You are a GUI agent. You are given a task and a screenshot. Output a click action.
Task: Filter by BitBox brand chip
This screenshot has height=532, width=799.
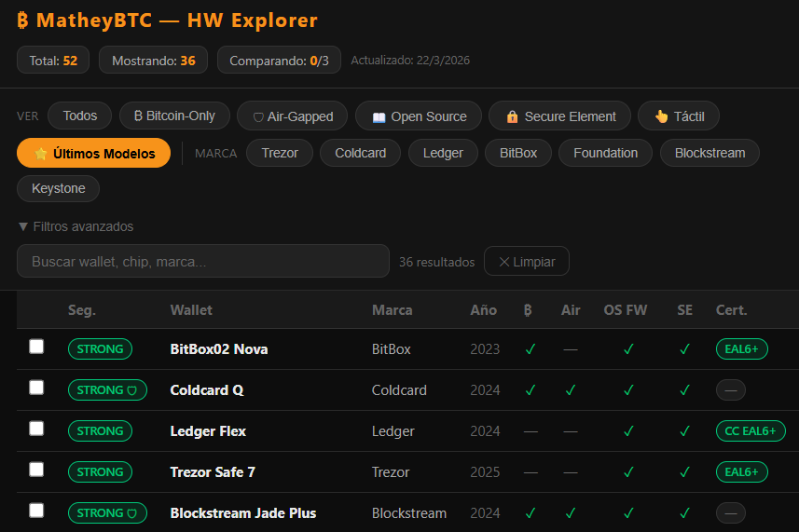pos(518,153)
